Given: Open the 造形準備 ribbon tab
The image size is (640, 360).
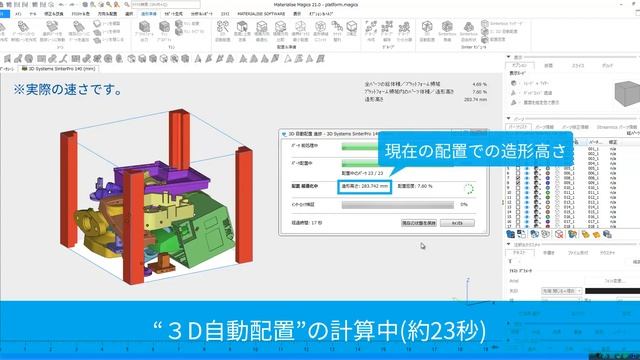Looking at the screenshot, I should click(x=149, y=14).
